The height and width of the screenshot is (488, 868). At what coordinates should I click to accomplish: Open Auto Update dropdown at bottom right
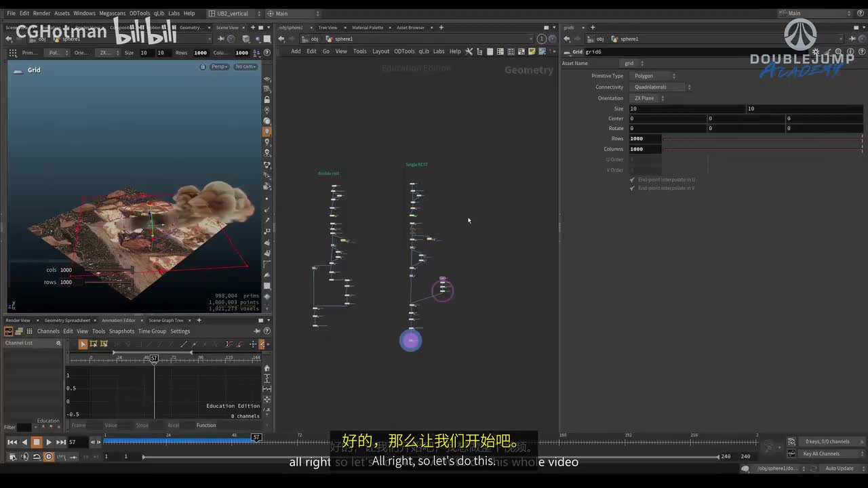[x=842, y=468]
